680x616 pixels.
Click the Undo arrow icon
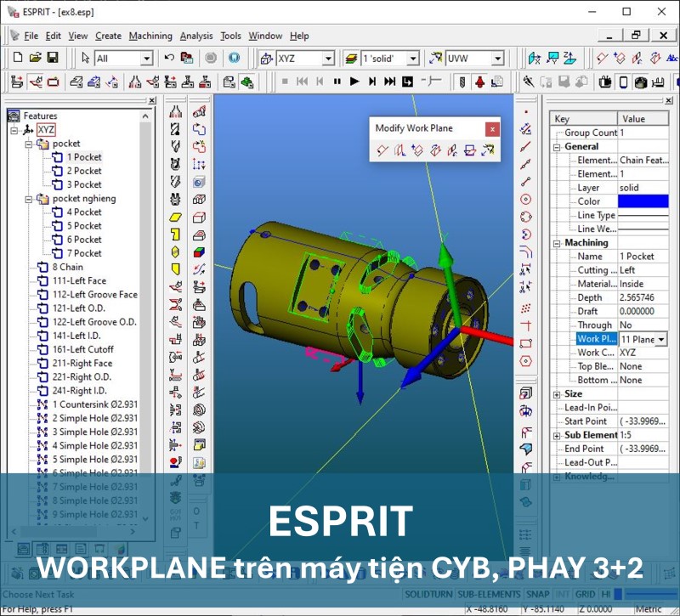pyautogui.click(x=169, y=58)
